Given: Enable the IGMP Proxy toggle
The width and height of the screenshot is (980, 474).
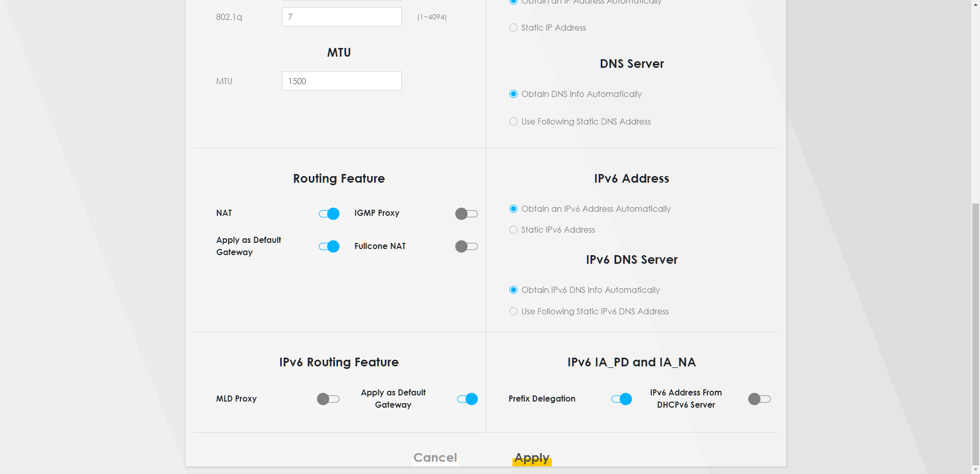Looking at the screenshot, I should (466, 214).
